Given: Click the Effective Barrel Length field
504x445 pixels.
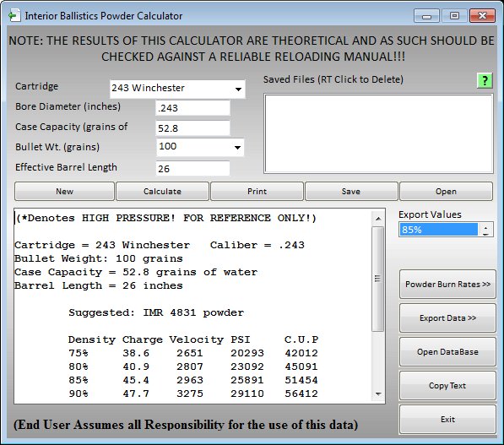Looking at the screenshot, I should [192, 169].
